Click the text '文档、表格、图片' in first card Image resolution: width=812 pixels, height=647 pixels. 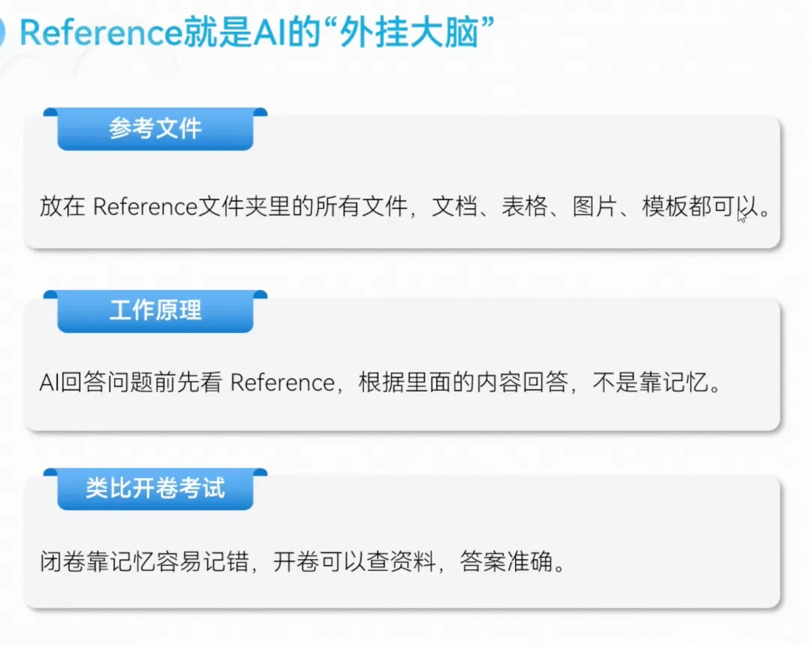524,207
